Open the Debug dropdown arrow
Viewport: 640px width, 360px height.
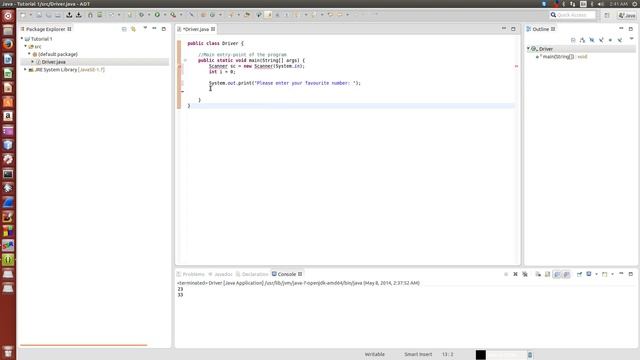(149, 15)
